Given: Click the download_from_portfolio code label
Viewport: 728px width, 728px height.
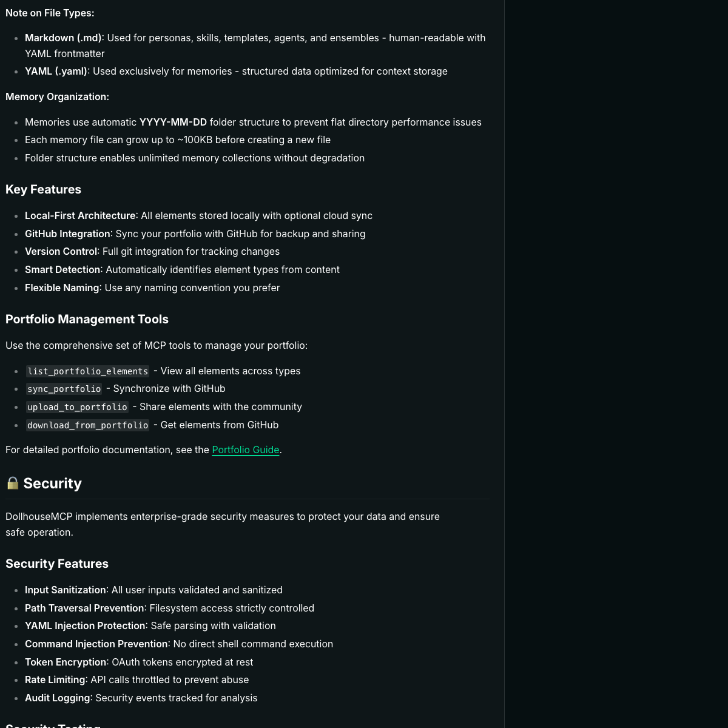Looking at the screenshot, I should coord(87,425).
